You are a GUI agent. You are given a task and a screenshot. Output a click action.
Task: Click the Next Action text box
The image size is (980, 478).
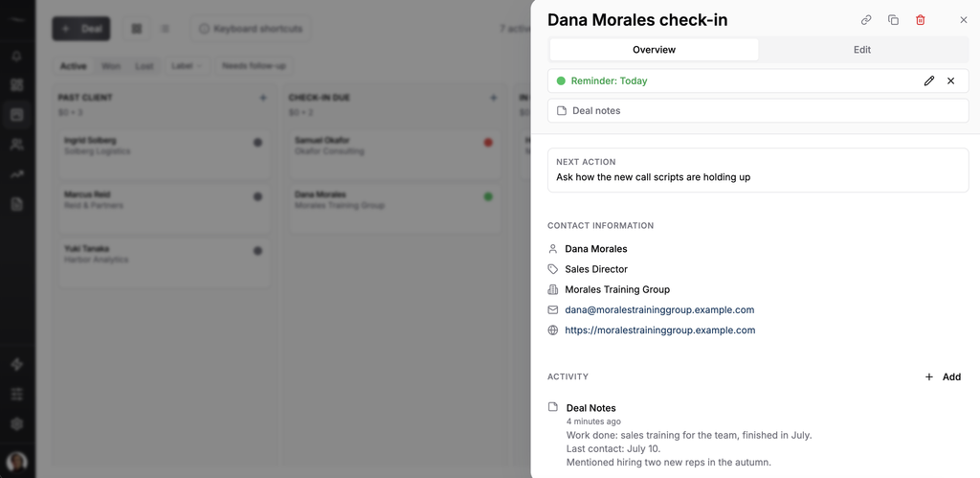[758, 171]
